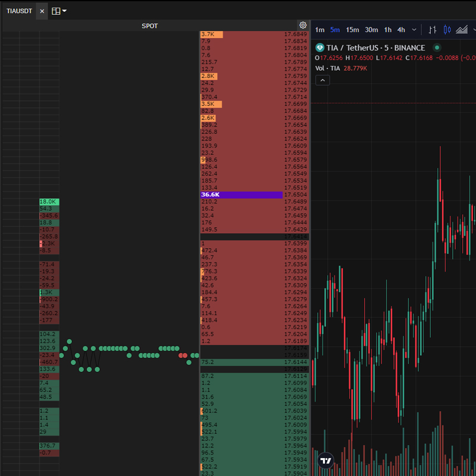This screenshot has width=476, height=476.
Task: Click the purple 36.6K order row
Action: [242, 195]
